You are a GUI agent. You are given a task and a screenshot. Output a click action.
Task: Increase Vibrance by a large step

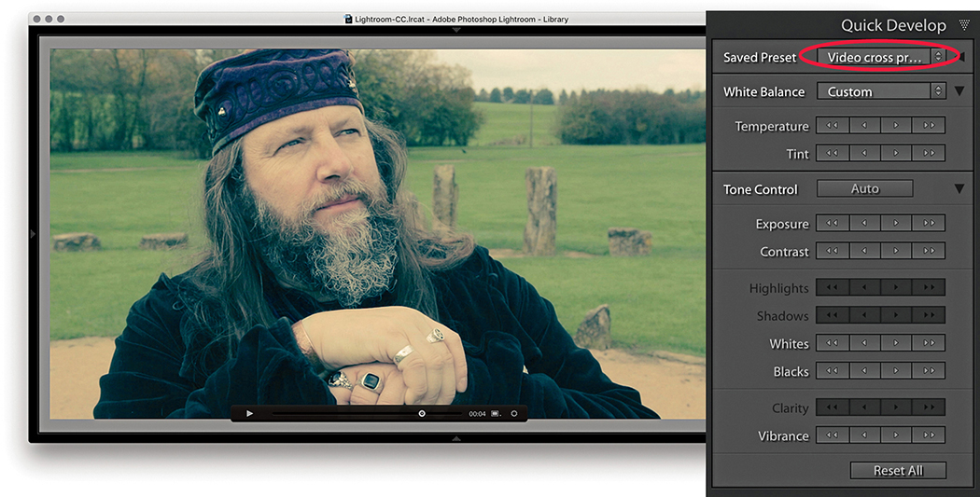pos(929,435)
